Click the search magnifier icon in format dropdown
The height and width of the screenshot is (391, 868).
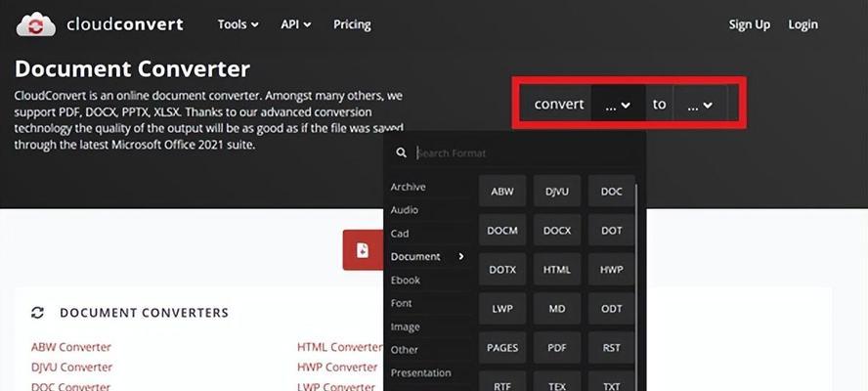pyautogui.click(x=402, y=152)
